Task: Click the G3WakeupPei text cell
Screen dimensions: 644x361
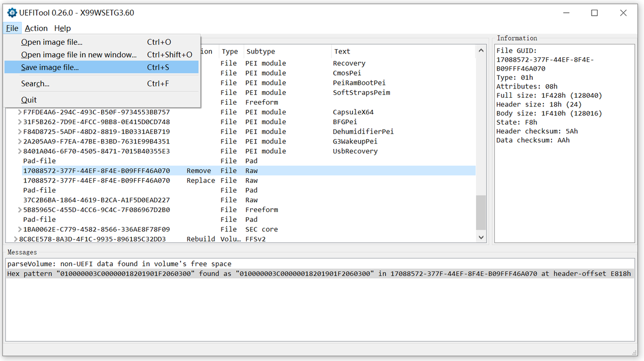Action: (x=355, y=141)
